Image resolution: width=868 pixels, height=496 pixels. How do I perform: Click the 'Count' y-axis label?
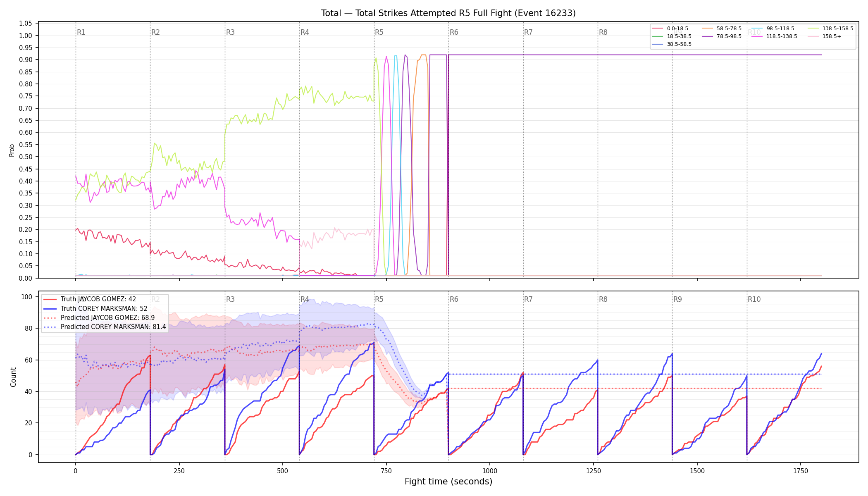pyautogui.click(x=13, y=377)
